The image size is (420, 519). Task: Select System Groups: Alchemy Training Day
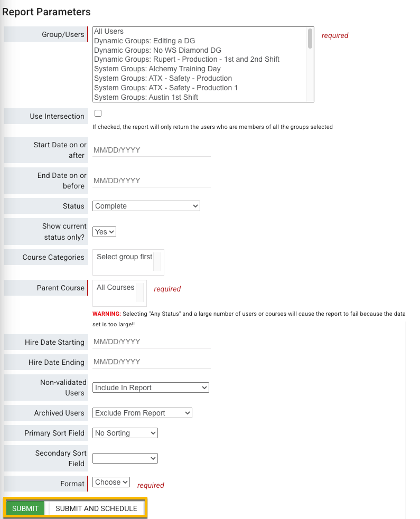pyautogui.click(x=157, y=69)
